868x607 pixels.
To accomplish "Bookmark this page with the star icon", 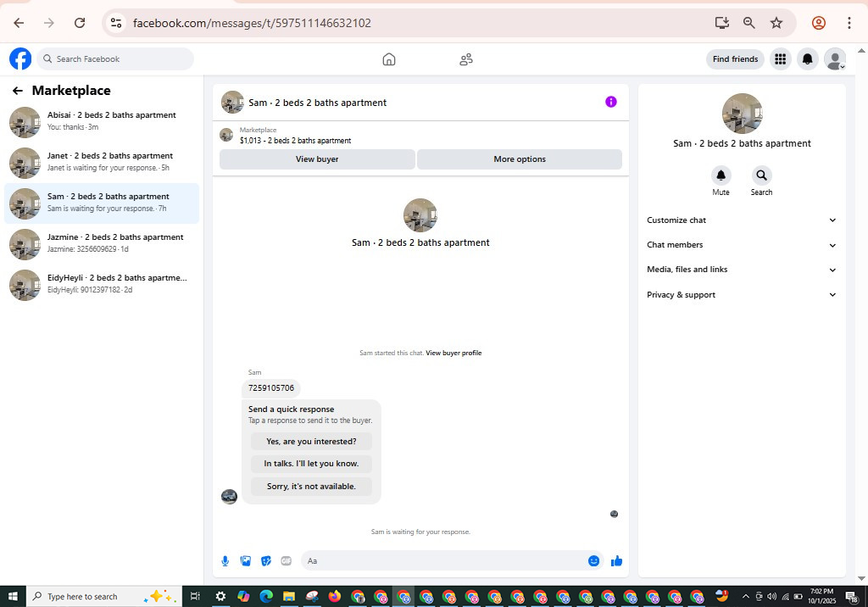I will pyautogui.click(x=776, y=23).
